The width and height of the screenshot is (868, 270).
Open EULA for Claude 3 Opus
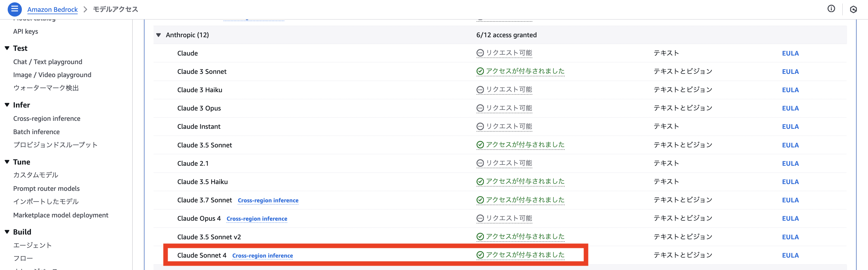[x=790, y=108]
